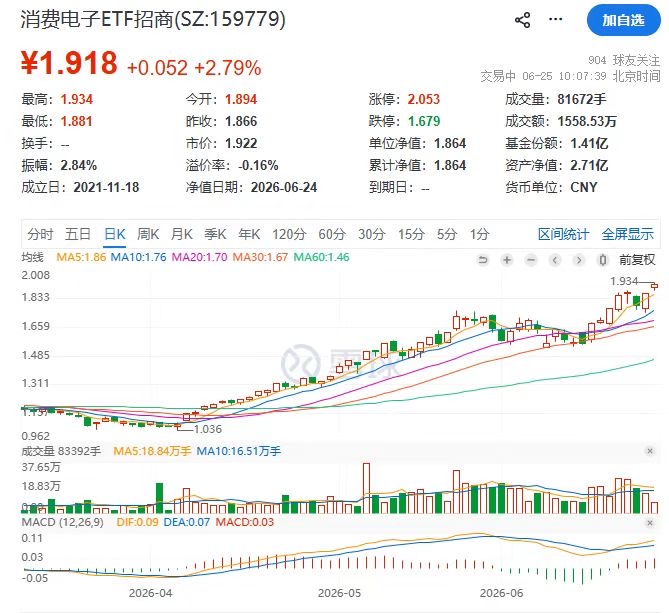
Task: Click the ETF title 消费电子ETF招商(SZ:159779)
Action: pyautogui.click(x=153, y=20)
